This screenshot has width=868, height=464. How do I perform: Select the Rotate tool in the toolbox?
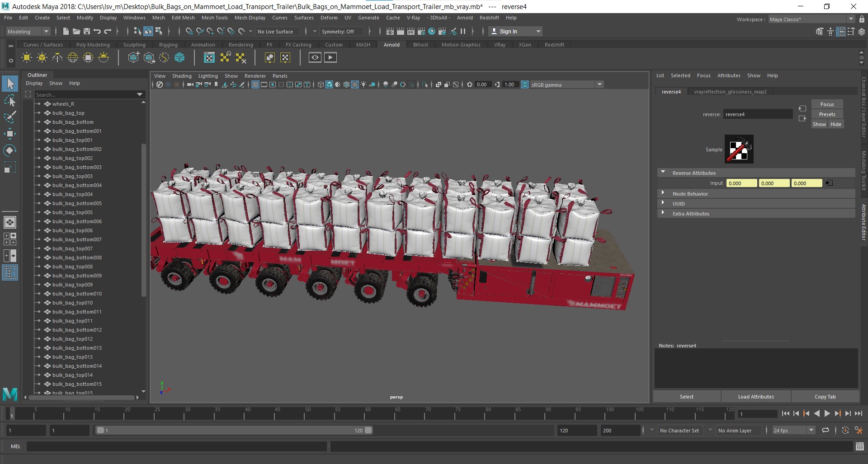9,150
